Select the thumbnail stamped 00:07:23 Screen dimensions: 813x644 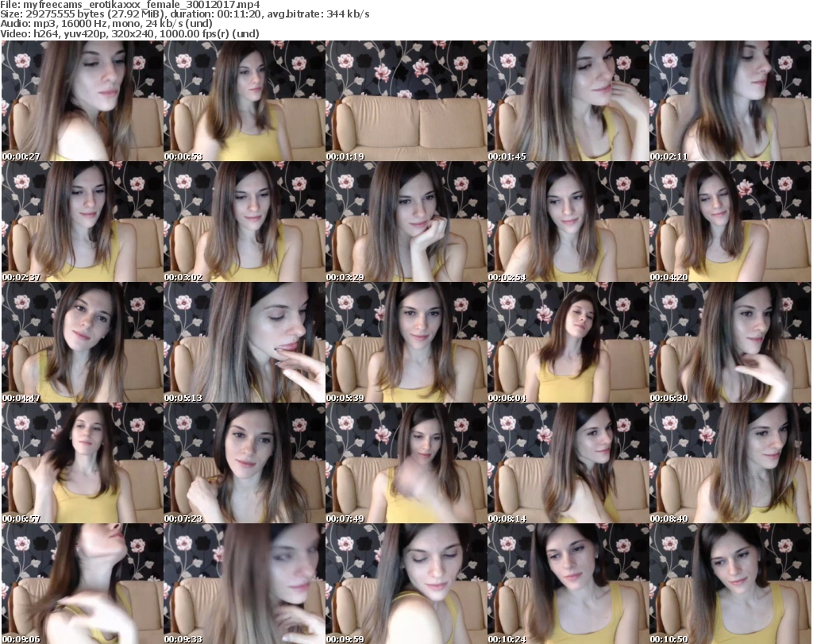(245, 463)
